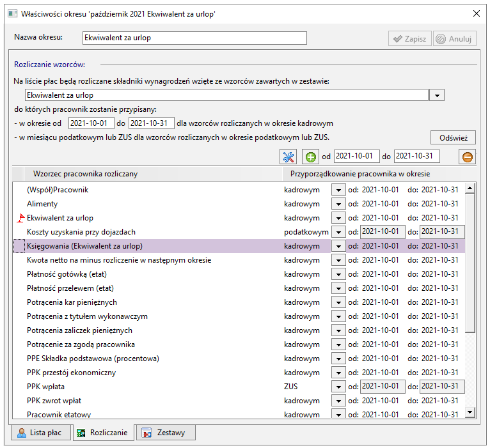Expand period dropdown for Koszty uzyskania przy dojazdach

click(x=338, y=232)
